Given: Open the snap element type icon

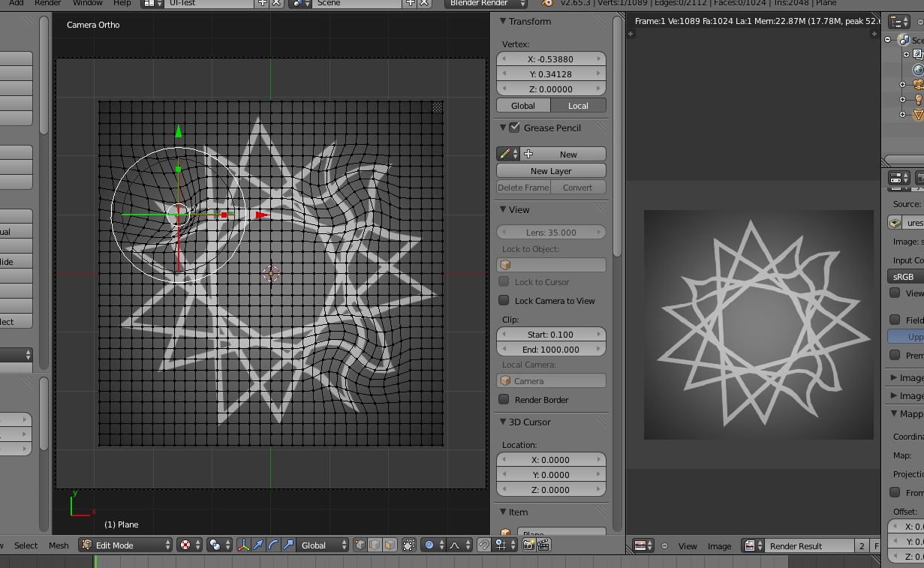Looking at the screenshot, I should (504, 545).
